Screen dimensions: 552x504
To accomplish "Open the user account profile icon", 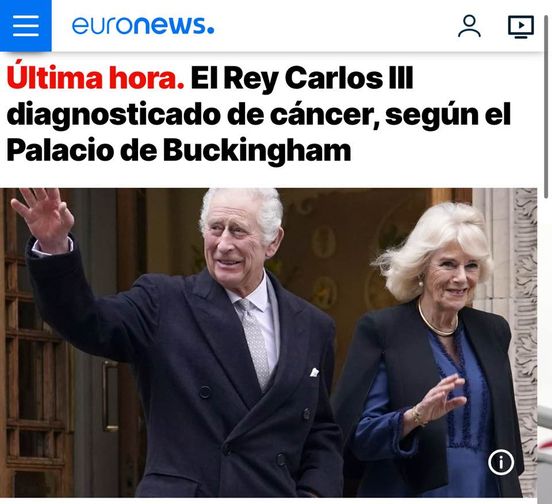I will point(469,26).
